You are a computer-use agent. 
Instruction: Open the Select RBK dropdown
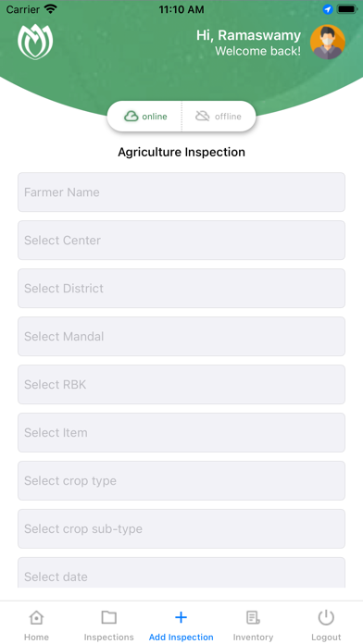(x=181, y=384)
